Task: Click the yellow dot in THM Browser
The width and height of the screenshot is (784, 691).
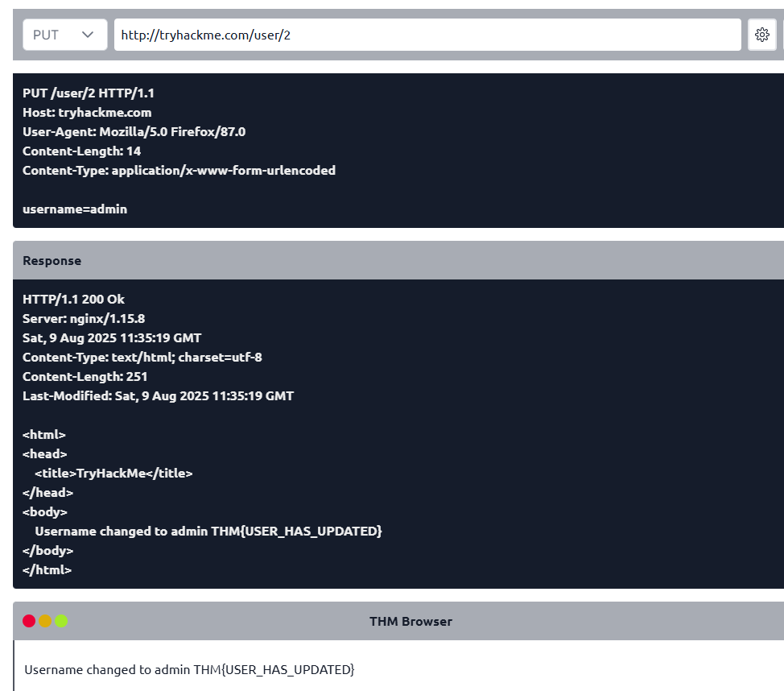Action: [x=45, y=621]
